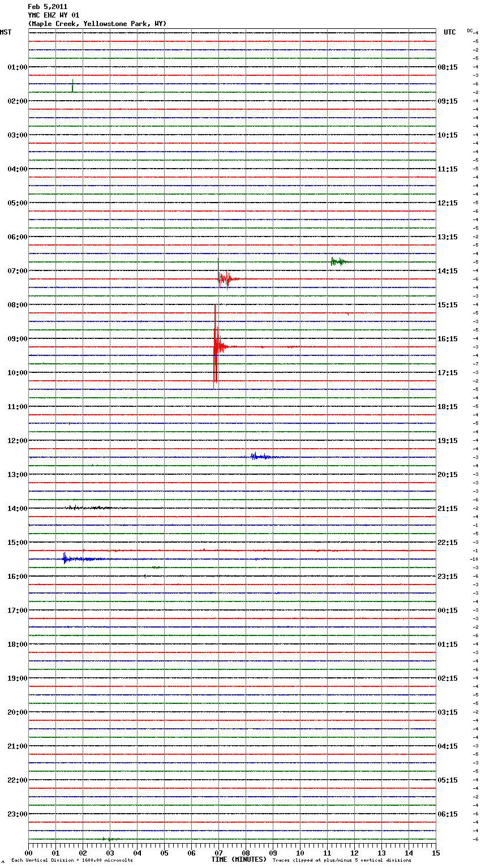Click the "13" minute tick on the bottom axis
481x868 pixels.
coord(381,853)
